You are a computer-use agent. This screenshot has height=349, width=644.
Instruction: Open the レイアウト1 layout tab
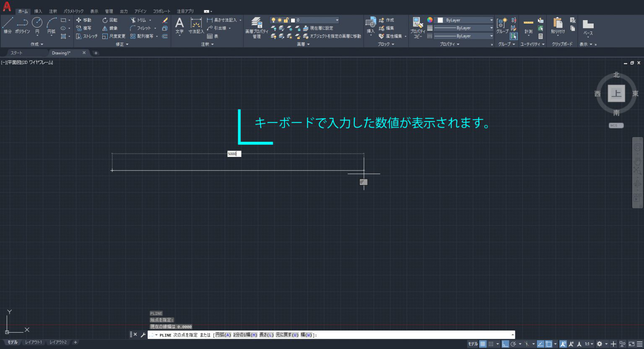coord(34,342)
